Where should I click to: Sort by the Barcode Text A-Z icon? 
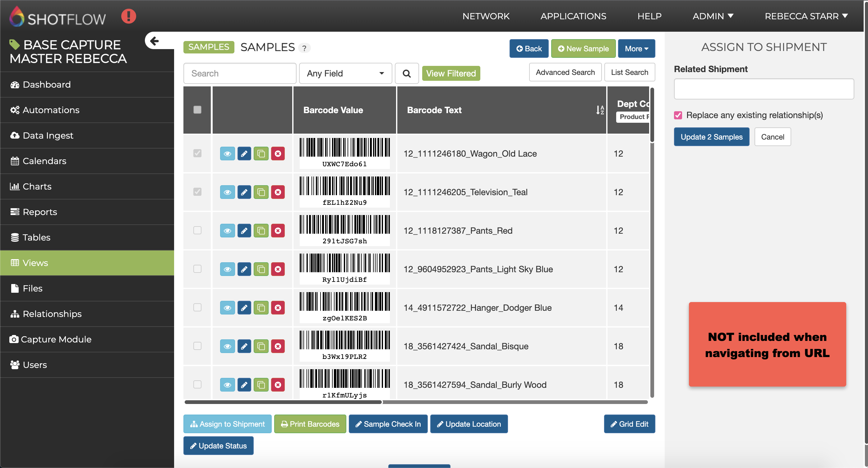click(599, 110)
